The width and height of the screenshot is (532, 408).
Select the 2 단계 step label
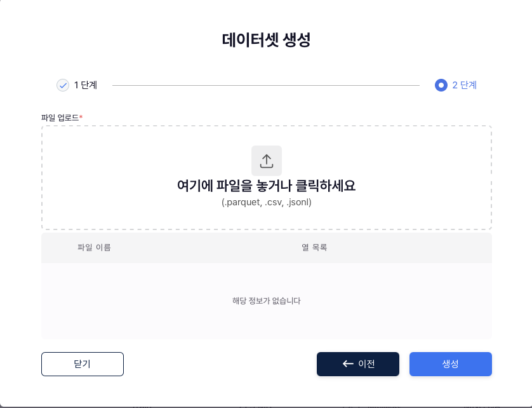pos(465,85)
